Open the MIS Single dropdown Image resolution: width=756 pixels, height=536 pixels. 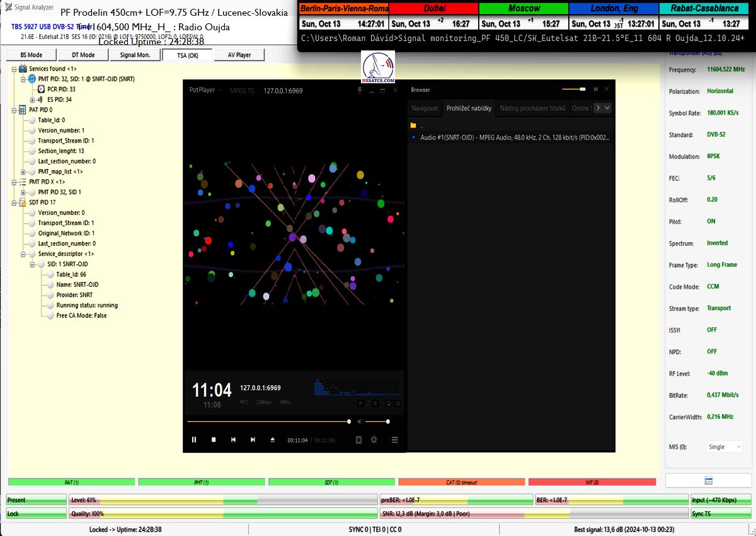(x=725, y=446)
